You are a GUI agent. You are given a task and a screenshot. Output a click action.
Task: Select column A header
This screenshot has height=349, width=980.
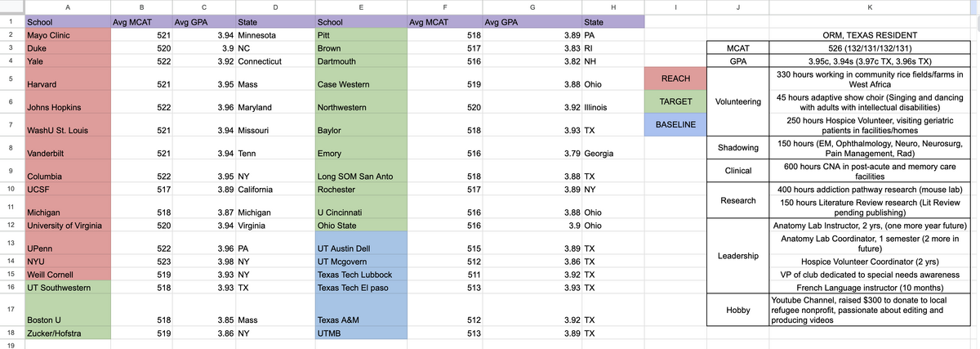pyautogui.click(x=66, y=7)
